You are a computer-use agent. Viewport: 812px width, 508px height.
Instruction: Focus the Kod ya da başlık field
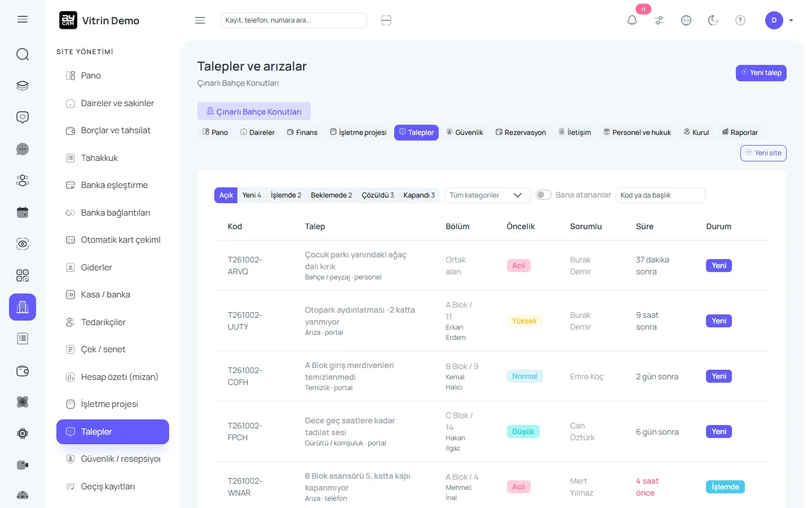click(660, 195)
